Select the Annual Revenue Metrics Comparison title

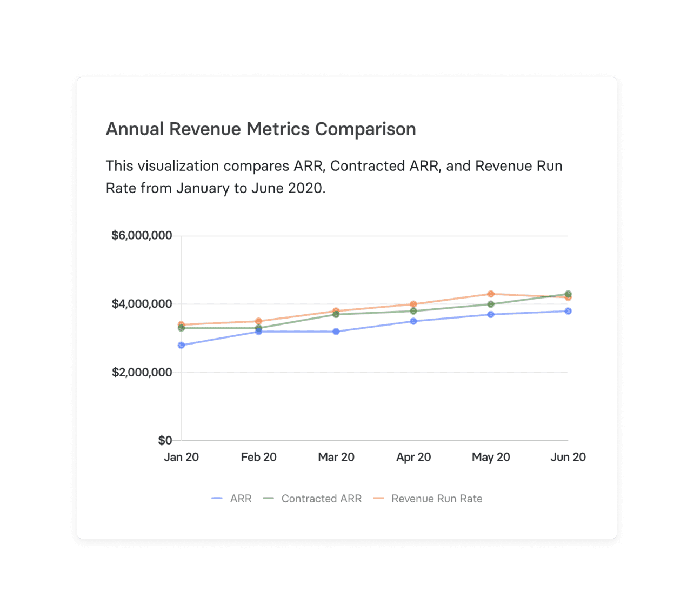[x=261, y=129]
